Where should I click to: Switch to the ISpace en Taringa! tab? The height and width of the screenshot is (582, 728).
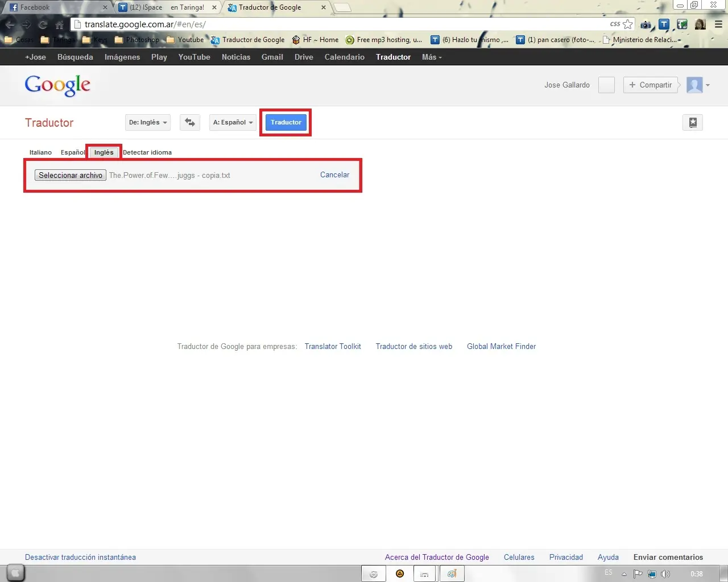click(167, 7)
